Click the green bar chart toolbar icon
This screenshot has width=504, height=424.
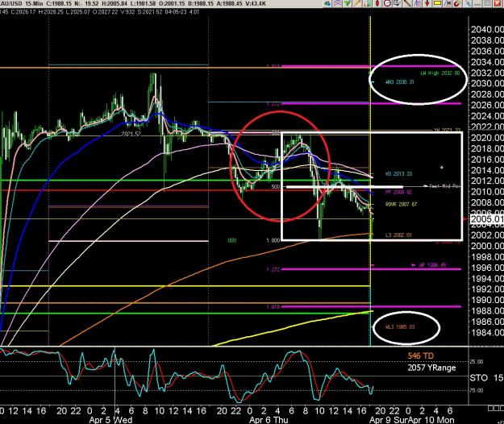click(x=368, y=3)
